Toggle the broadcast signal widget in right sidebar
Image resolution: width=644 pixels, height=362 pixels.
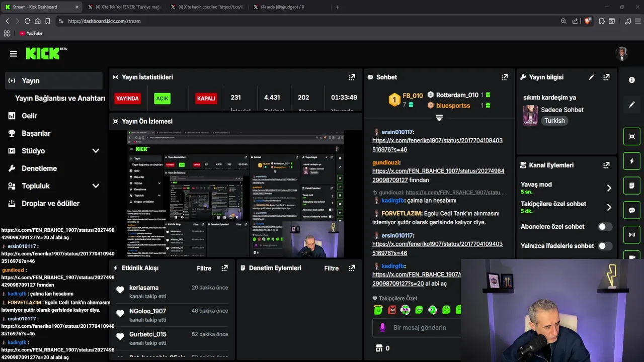(632, 235)
